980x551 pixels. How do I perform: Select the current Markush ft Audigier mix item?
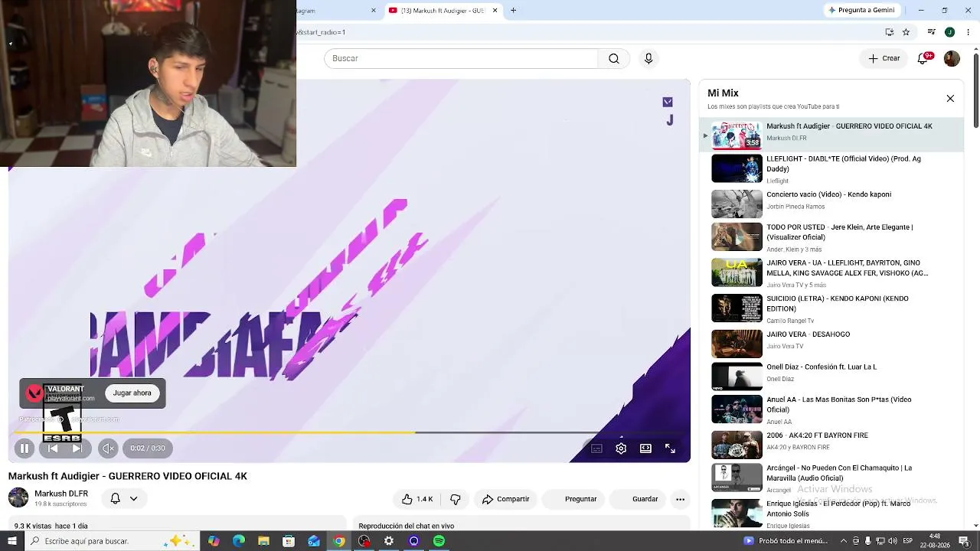[x=831, y=135]
